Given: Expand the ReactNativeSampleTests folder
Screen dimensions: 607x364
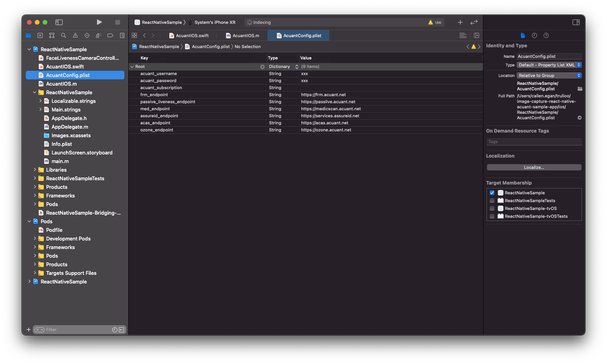Looking at the screenshot, I should 35,178.
